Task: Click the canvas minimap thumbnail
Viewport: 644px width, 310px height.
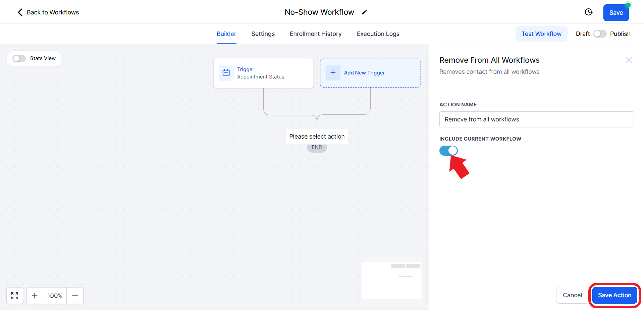Action: [391, 280]
